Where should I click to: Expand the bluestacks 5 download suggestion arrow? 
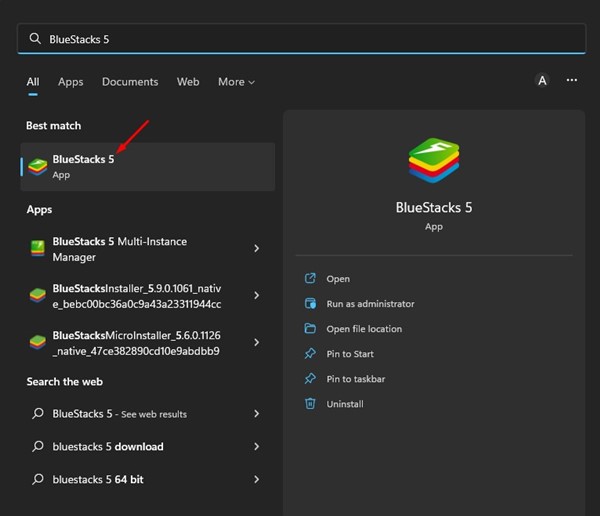(x=257, y=446)
